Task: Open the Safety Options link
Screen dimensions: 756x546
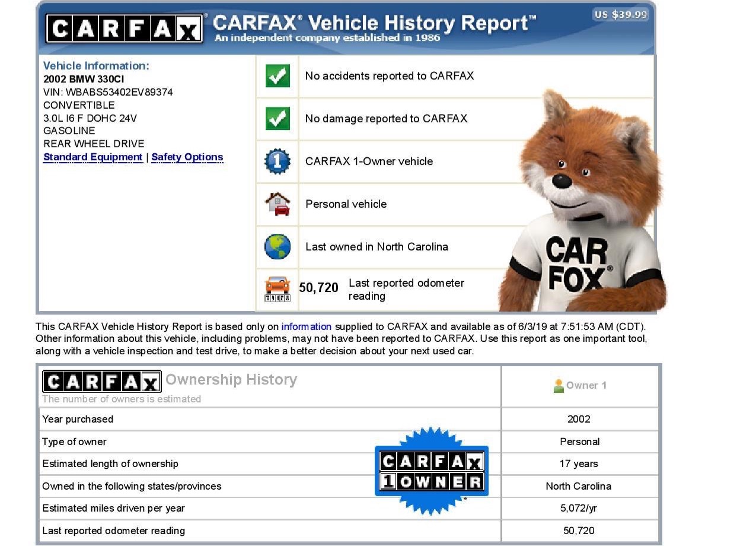Action: click(187, 157)
